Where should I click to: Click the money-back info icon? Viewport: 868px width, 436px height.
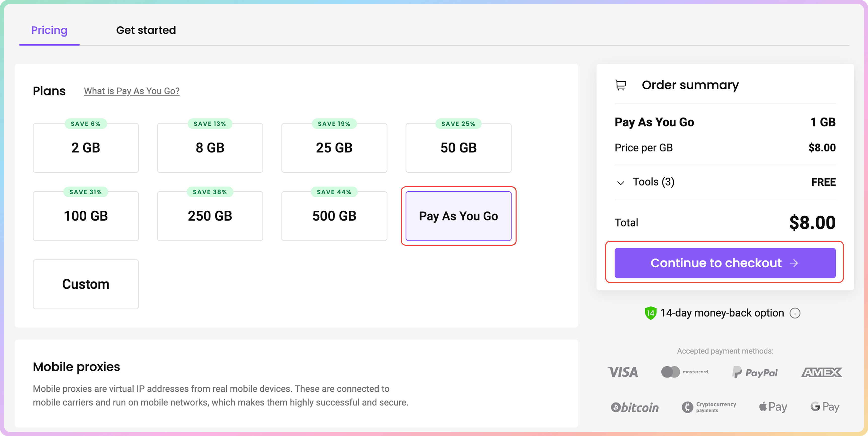click(795, 313)
